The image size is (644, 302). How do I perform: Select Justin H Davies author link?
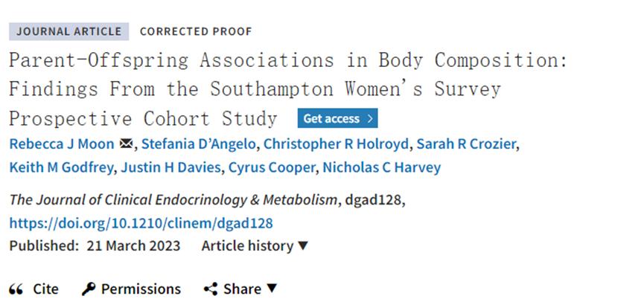click(x=170, y=167)
